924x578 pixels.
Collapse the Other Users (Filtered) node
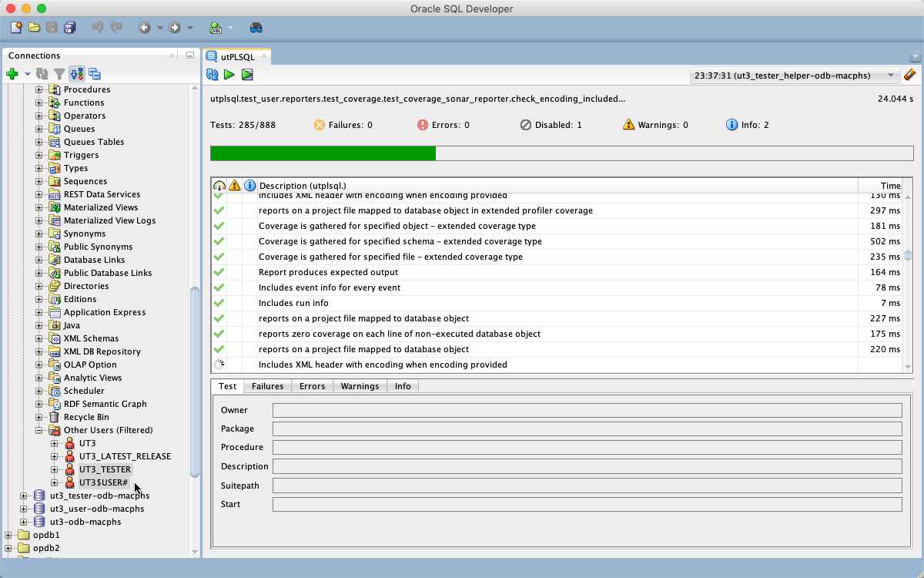tap(39, 430)
